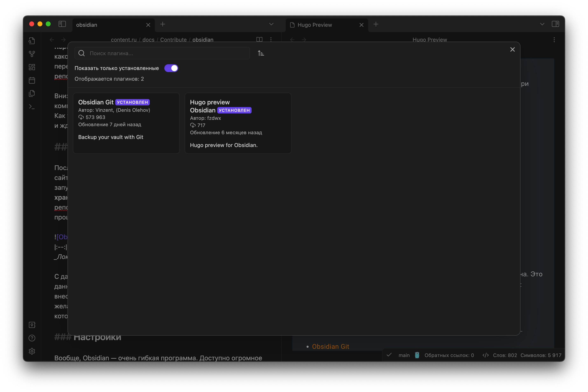This screenshot has width=588, height=392.
Task: Close the plugin manager dialog
Action: tap(513, 49)
